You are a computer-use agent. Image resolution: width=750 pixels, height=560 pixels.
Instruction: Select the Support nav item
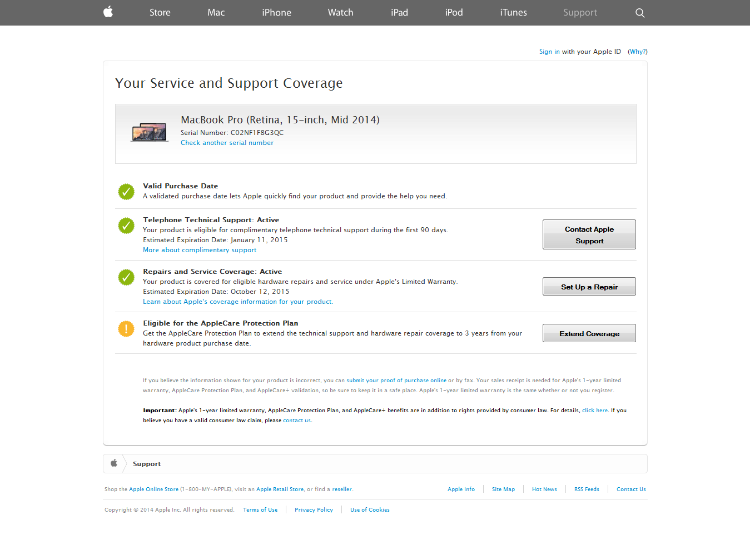[x=580, y=12]
